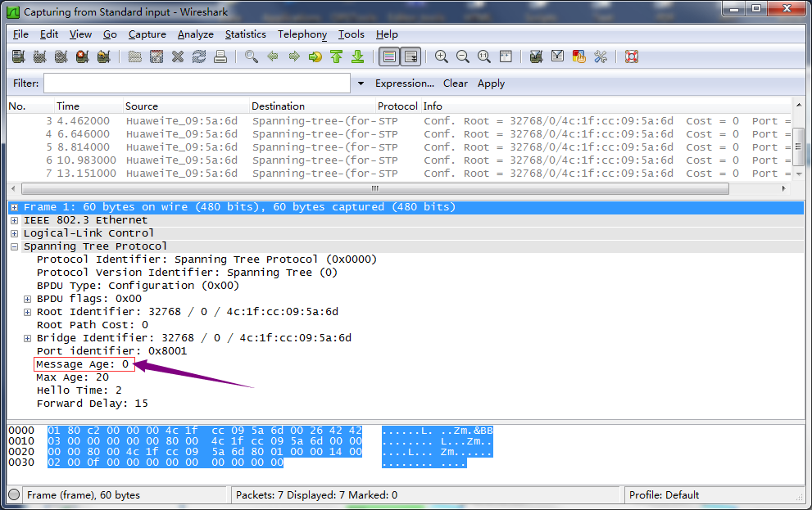812x510 pixels.
Task: Click the Expression... filter button
Action: point(405,83)
